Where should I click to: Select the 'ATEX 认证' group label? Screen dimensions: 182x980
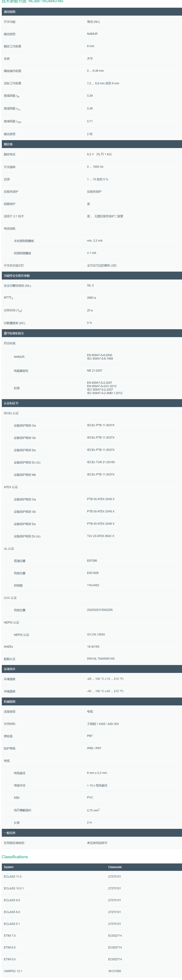point(11,487)
